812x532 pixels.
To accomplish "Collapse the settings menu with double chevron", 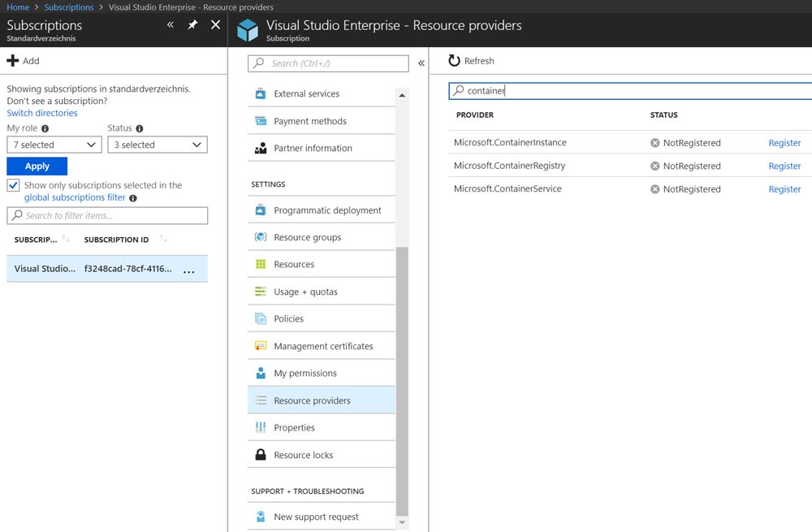I will tap(421, 63).
